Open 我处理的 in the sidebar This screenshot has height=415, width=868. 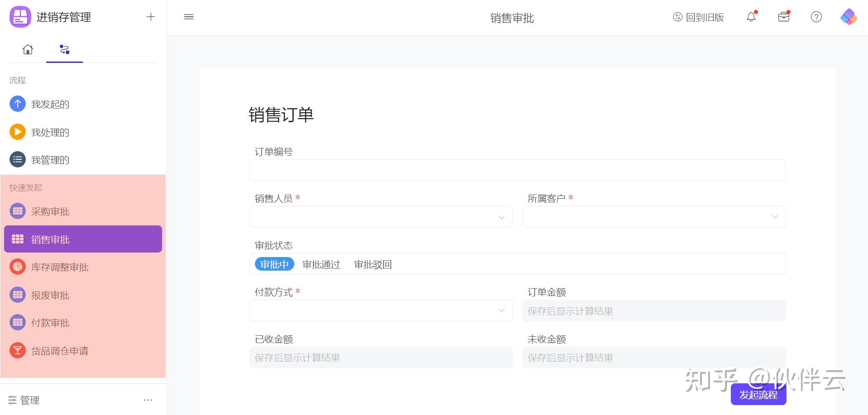(50, 133)
